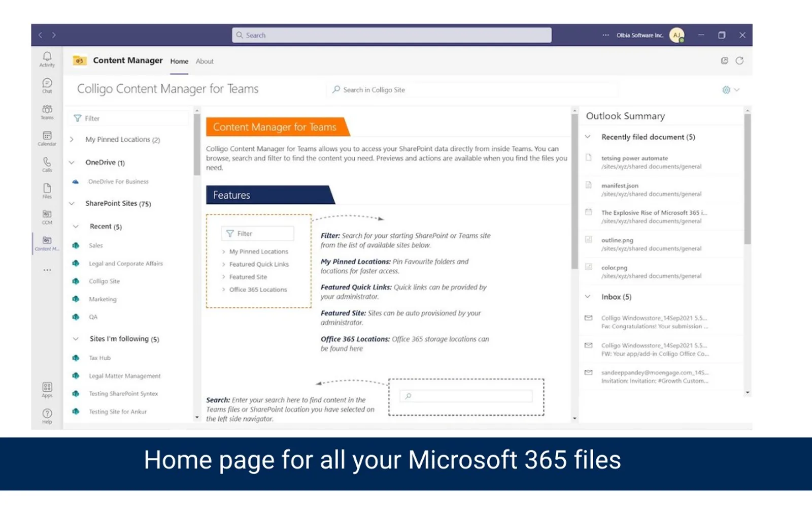Image resolution: width=812 pixels, height=508 pixels.
Task: Select the Content Manager sidebar icon
Action: [47, 243]
